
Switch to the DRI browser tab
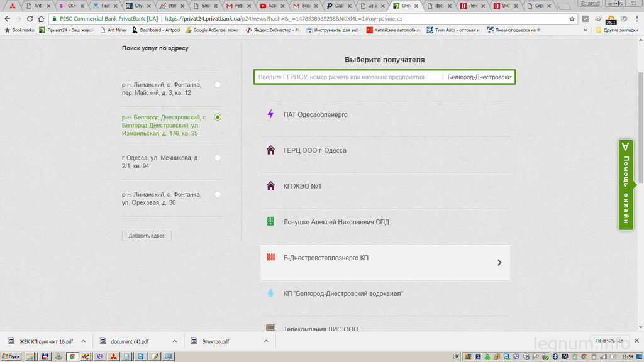pyautogui.click(x=505, y=6)
